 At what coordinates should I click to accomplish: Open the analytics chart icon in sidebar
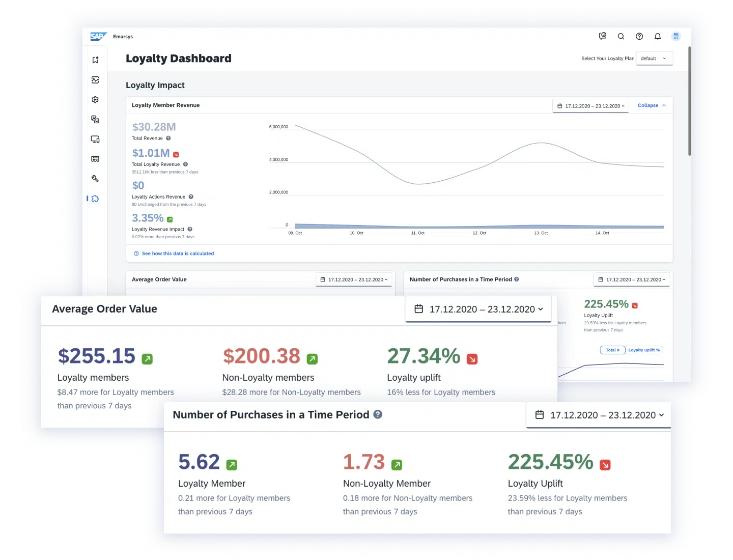pyautogui.click(x=95, y=80)
